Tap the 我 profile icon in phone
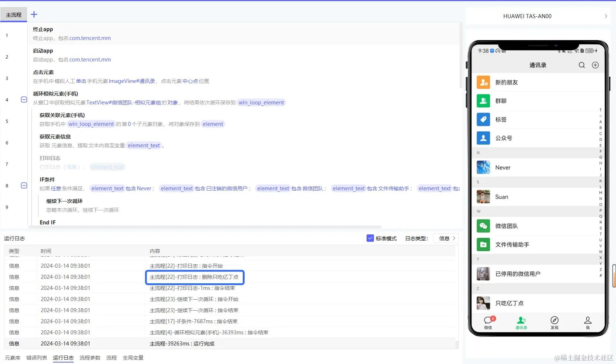Image resolution: width=616 pixels, height=364 pixels. point(588,320)
